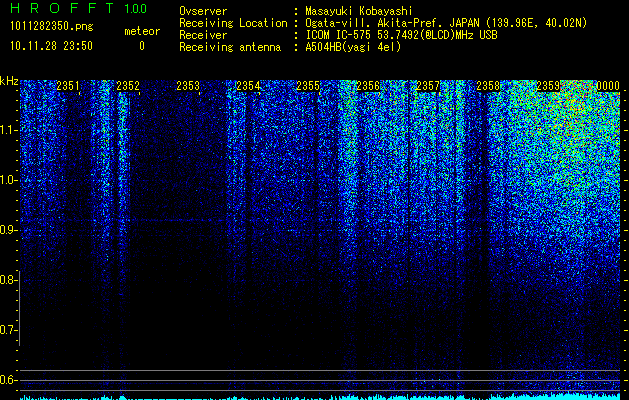Click the 2353 time marker
629x400 pixels.
point(188,86)
